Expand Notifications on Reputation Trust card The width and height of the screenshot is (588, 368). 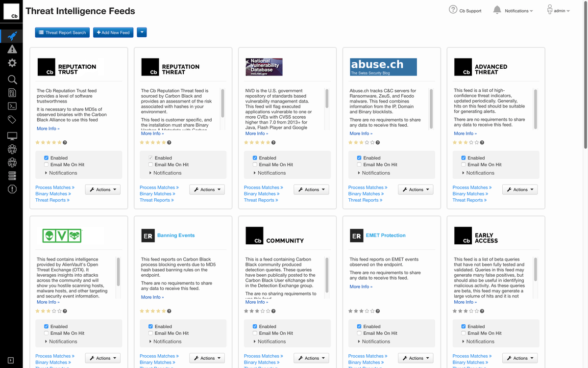tap(61, 173)
